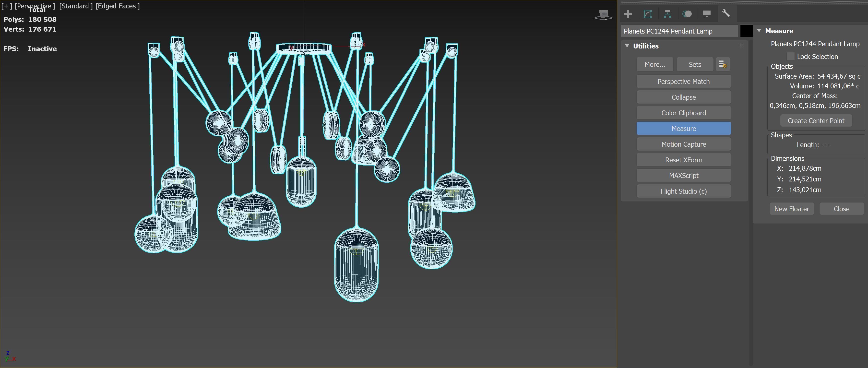This screenshot has width=868, height=368.
Task: Click the Polys count 180 508 statistic
Action: click(x=30, y=19)
